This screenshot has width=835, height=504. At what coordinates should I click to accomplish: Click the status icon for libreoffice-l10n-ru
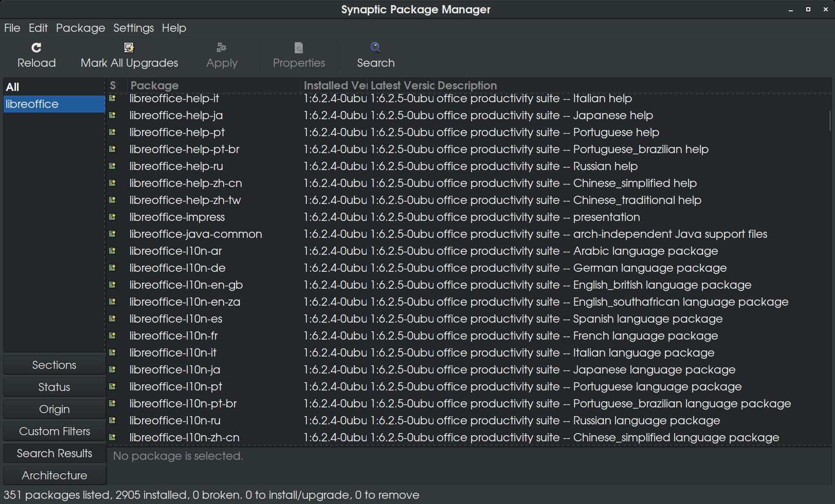click(x=113, y=420)
